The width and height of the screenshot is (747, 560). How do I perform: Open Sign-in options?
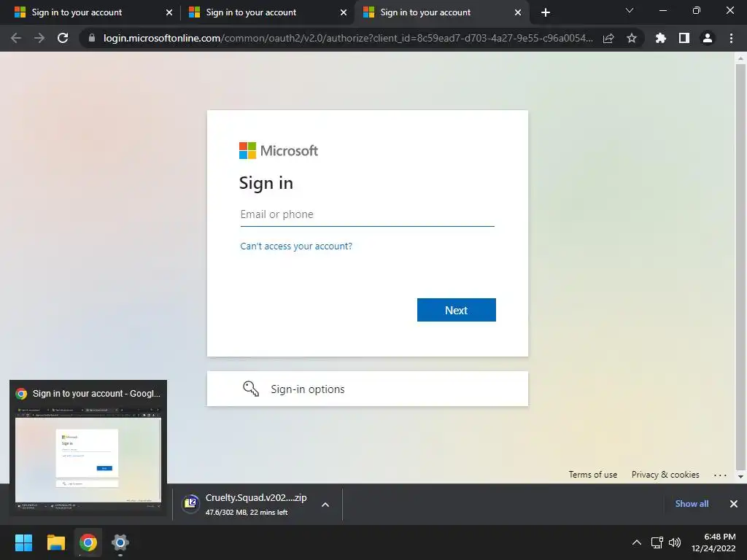click(x=368, y=389)
